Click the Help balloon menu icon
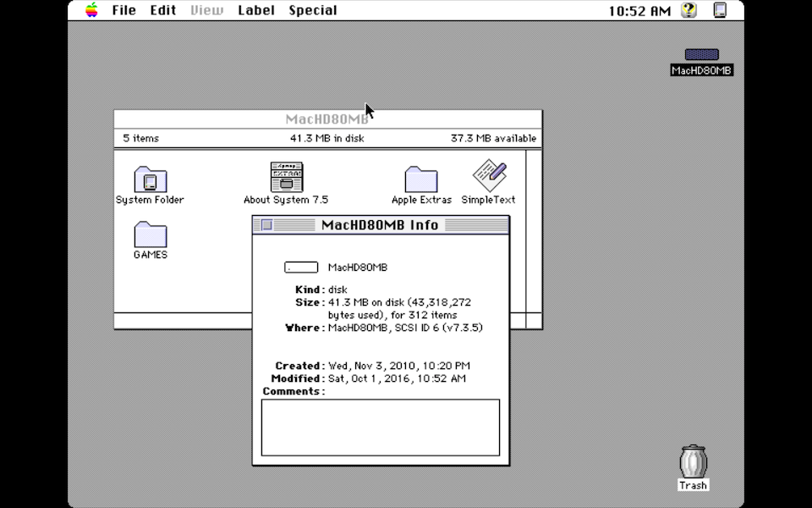 (x=689, y=10)
